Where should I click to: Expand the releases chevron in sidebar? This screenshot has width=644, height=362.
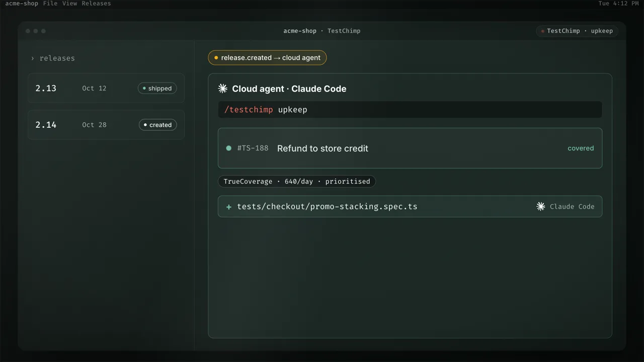(x=33, y=58)
